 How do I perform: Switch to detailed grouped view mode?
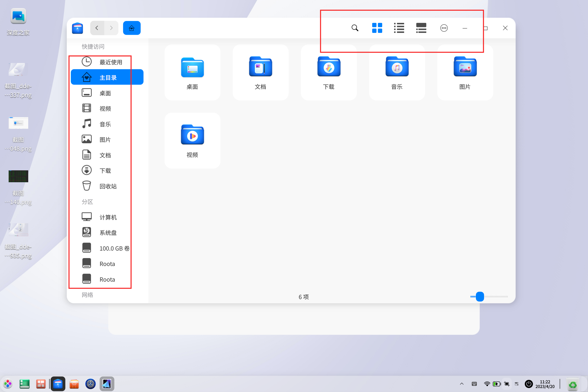(x=421, y=28)
